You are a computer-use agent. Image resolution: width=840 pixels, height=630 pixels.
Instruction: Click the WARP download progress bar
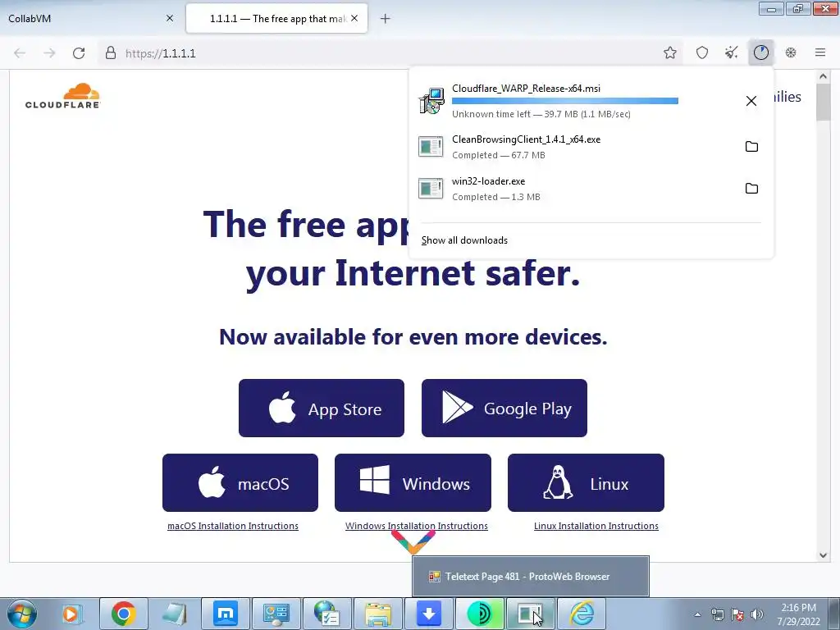565,101
